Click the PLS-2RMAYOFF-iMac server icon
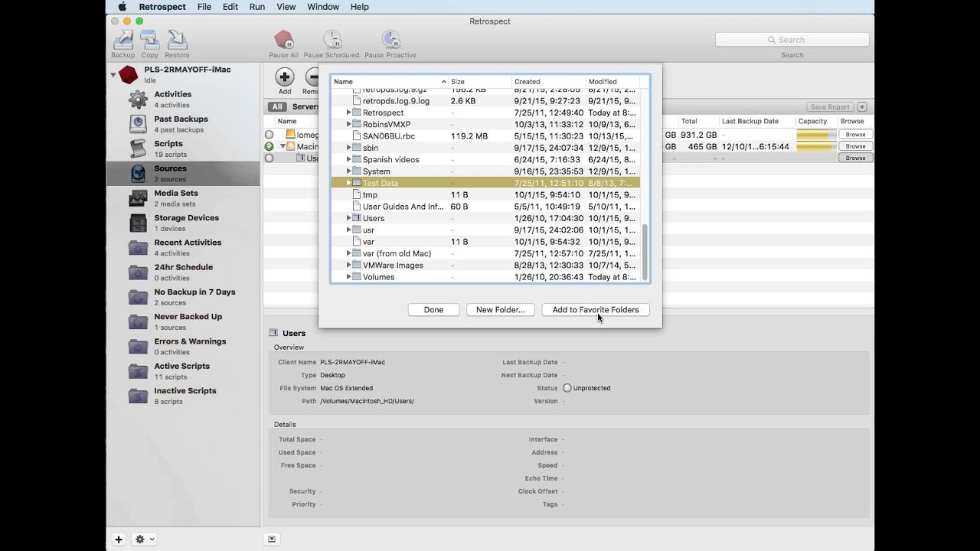This screenshot has height=551, width=980. [129, 74]
